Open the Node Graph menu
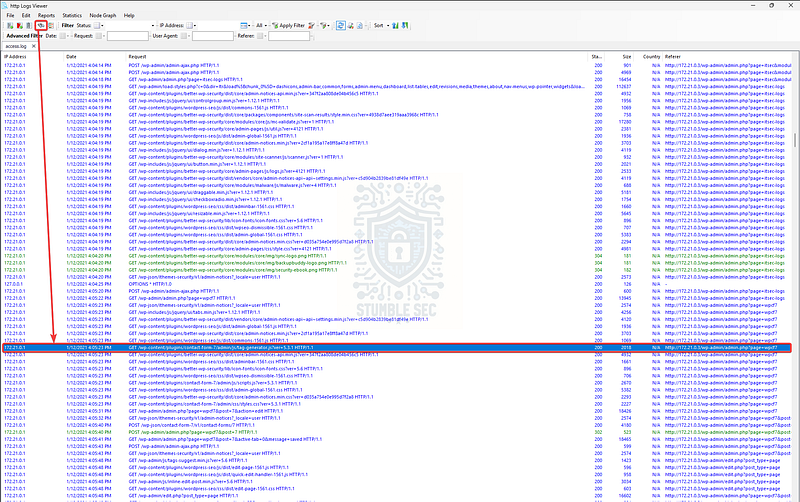The width and height of the screenshot is (800, 502). click(103, 15)
